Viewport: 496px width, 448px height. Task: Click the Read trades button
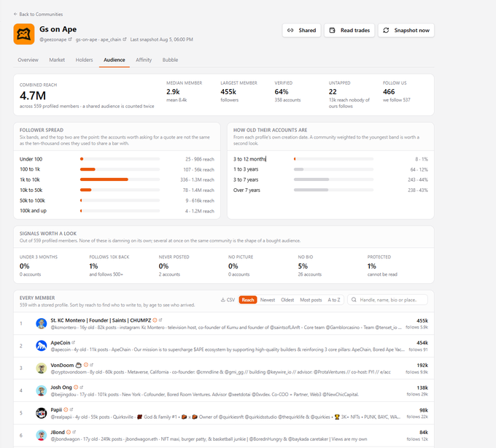[349, 31]
